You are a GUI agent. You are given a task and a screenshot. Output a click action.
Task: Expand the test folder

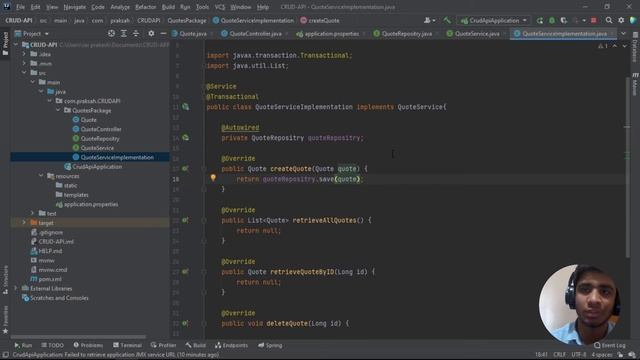coord(33,213)
